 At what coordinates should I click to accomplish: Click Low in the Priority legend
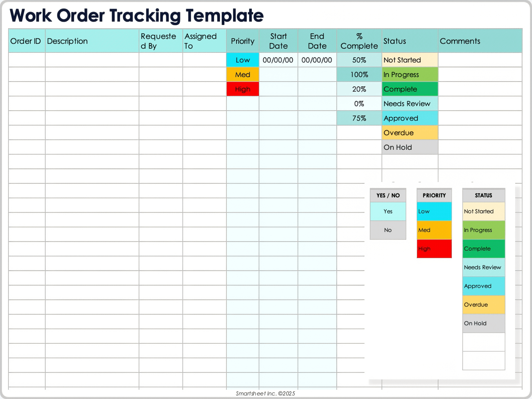click(434, 211)
